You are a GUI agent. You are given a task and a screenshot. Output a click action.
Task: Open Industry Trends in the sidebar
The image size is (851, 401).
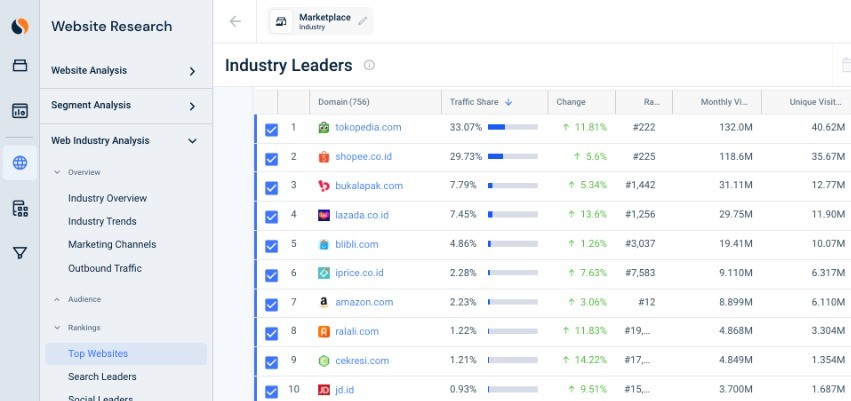[102, 221]
